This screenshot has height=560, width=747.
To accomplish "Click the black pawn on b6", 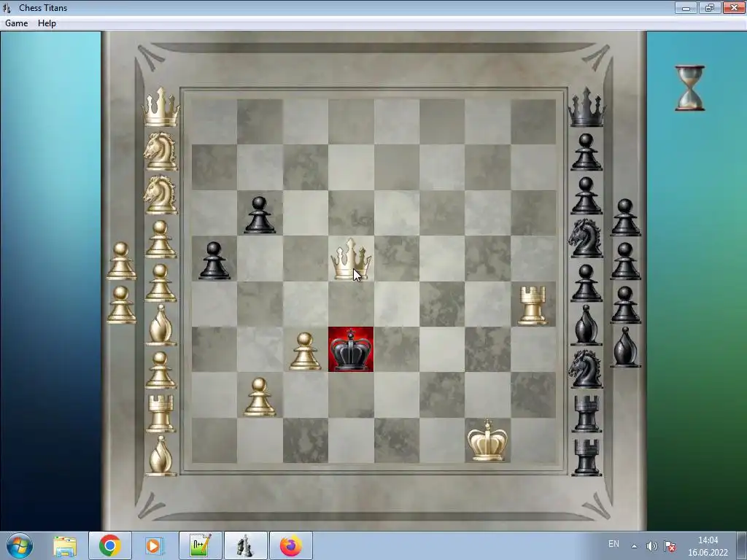I will [260, 215].
